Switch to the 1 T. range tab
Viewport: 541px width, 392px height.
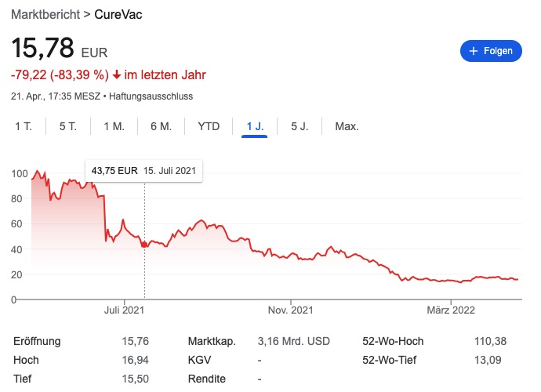pos(23,126)
